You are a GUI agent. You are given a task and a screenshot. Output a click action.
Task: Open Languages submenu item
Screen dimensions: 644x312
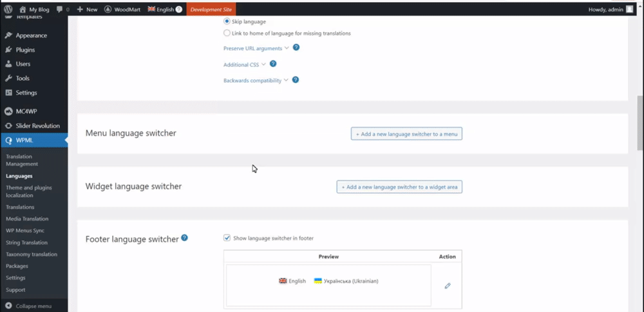(19, 176)
